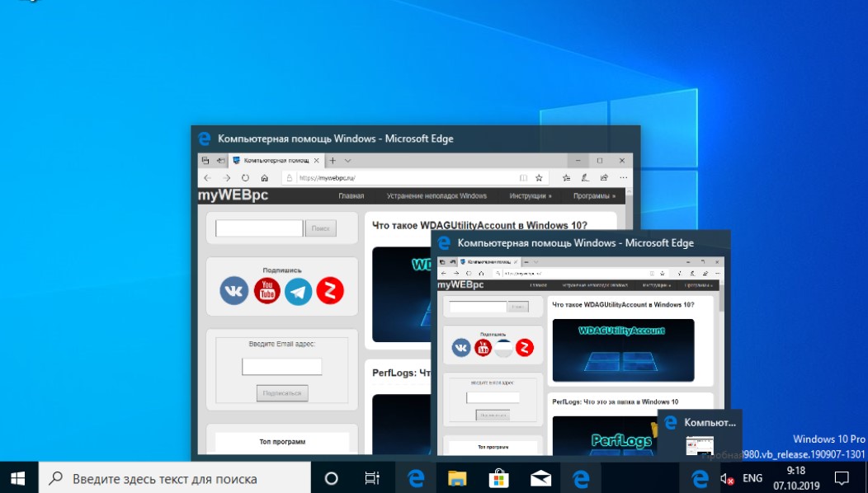The height and width of the screenshot is (493, 868).
Task: Click the Введите здесь текст для поиска box
Action: coord(174,478)
